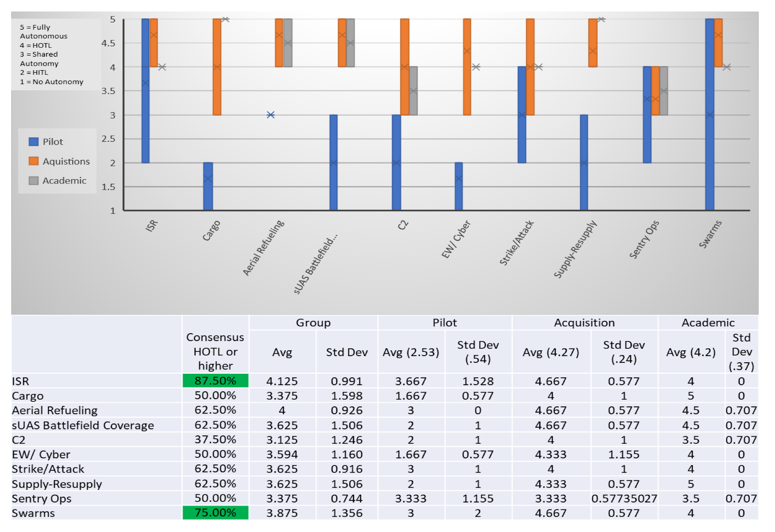Select the Avg (2.53) Pilot subheader
Screen dimensions: 775x532
click(x=410, y=352)
